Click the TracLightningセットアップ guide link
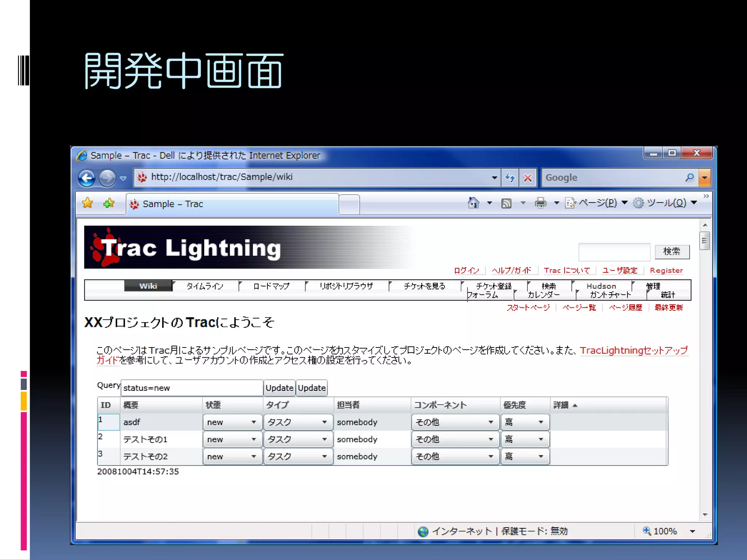 pyautogui.click(x=634, y=350)
